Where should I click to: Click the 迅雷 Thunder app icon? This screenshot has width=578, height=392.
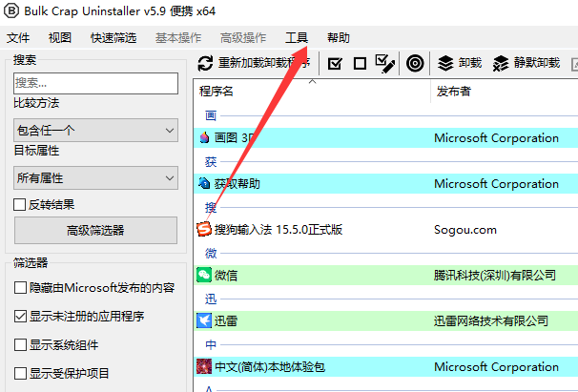[204, 320]
